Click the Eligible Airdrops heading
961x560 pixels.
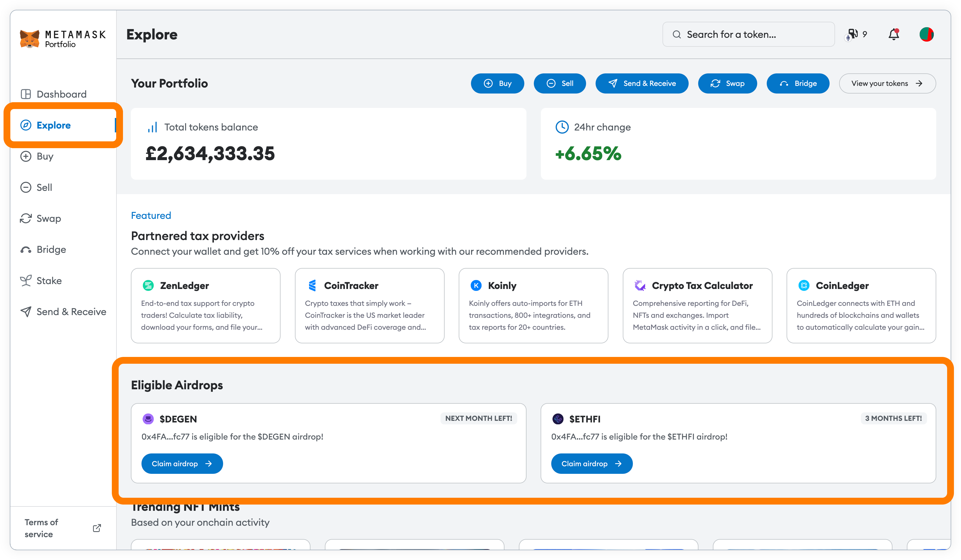(x=177, y=385)
